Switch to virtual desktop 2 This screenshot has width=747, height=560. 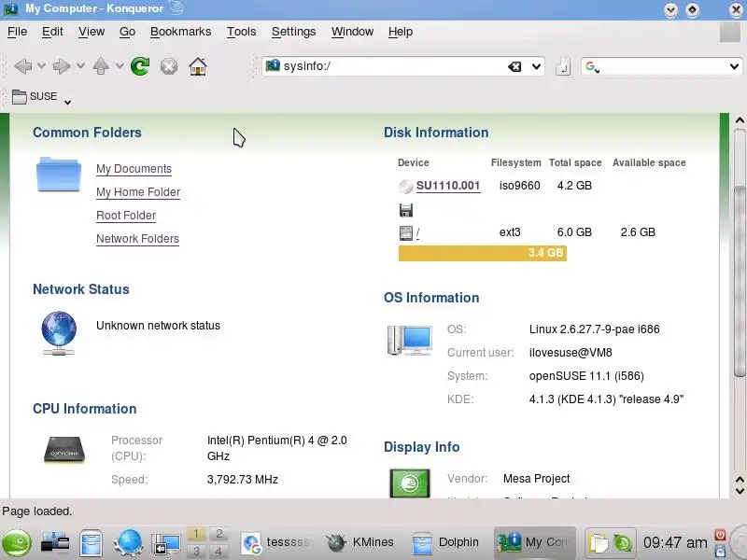click(x=218, y=534)
